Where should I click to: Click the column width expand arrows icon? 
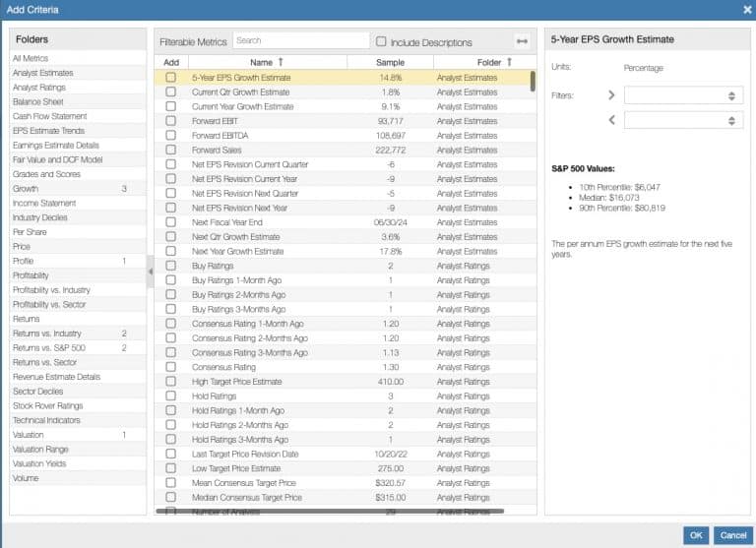click(522, 41)
